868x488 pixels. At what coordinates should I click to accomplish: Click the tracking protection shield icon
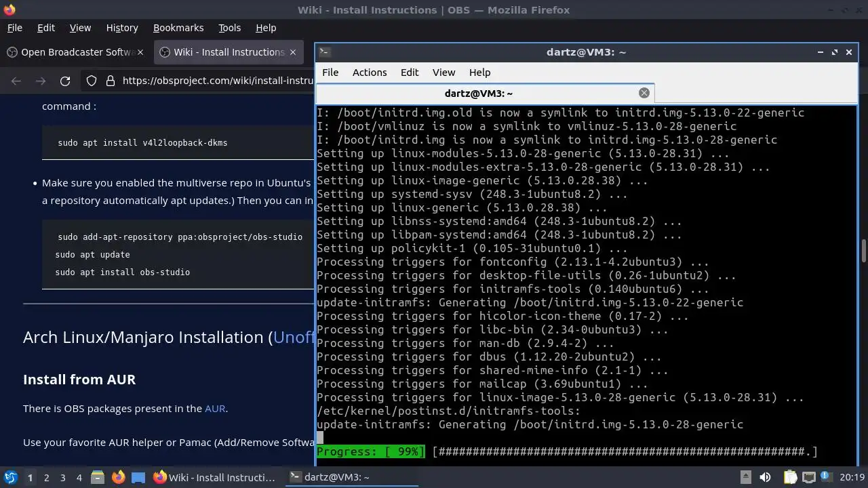(92, 81)
